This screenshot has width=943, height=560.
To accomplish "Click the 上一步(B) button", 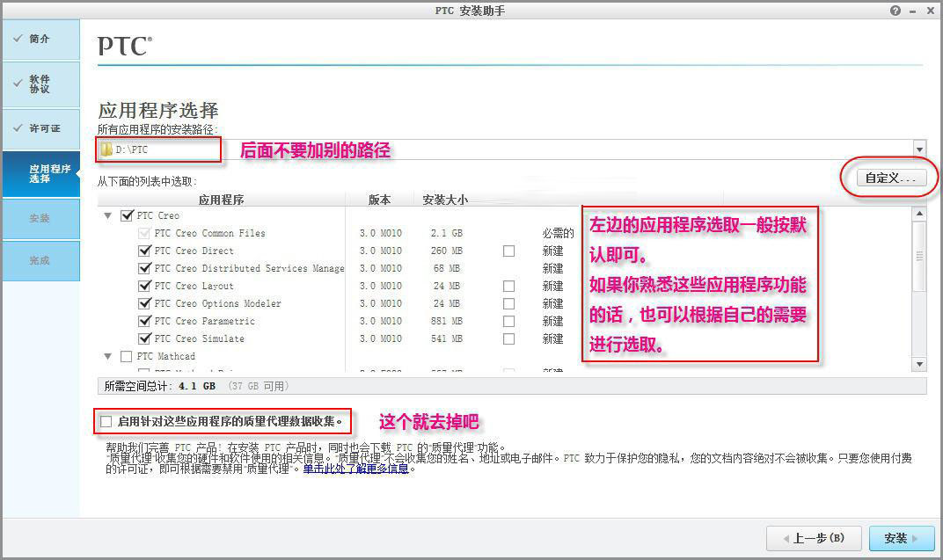I will click(x=813, y=539).
